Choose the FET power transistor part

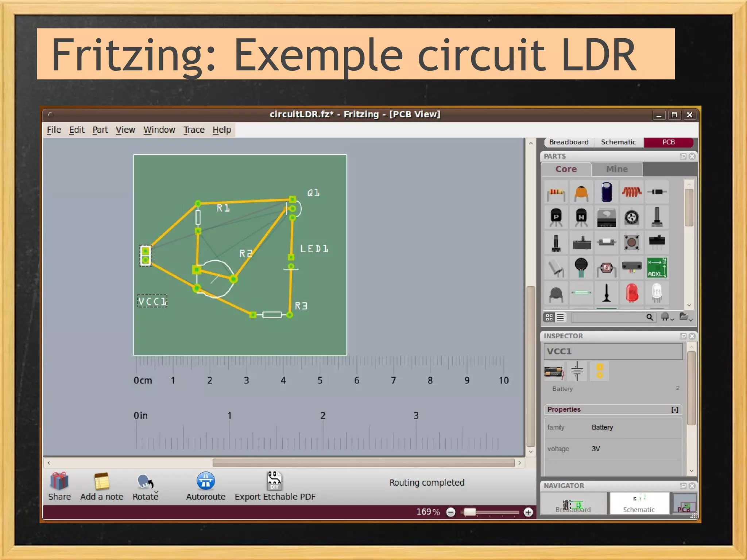point(607,218)
